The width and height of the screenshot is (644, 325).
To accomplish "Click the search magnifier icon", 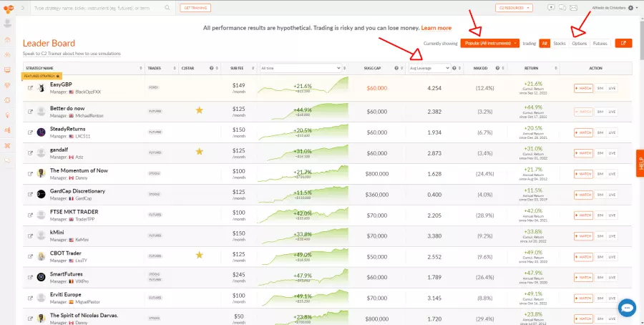I will pyautogui.click(x=167, y=8).
